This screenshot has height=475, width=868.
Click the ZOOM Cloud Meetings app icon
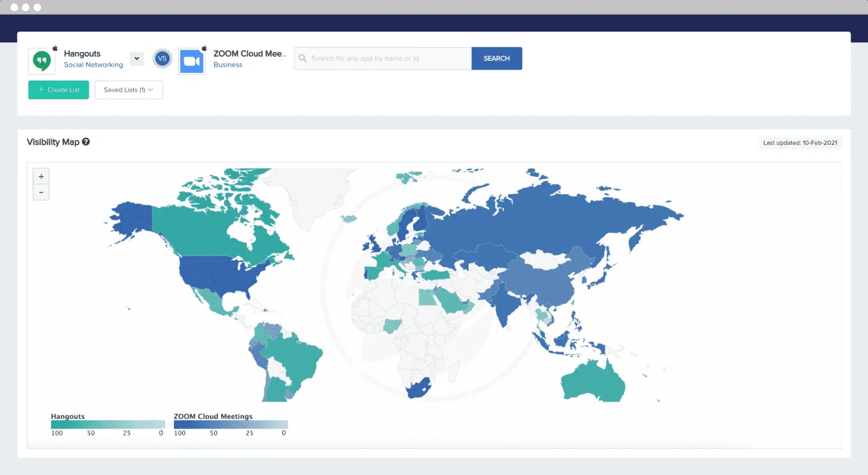tap(192, 61)
